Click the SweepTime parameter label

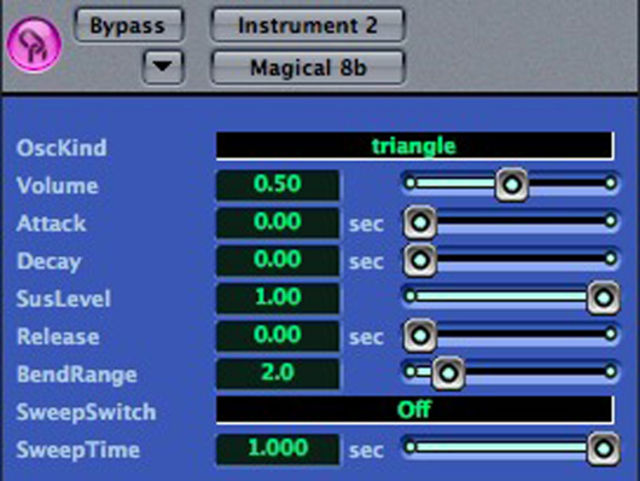click(x=78, y=450)
